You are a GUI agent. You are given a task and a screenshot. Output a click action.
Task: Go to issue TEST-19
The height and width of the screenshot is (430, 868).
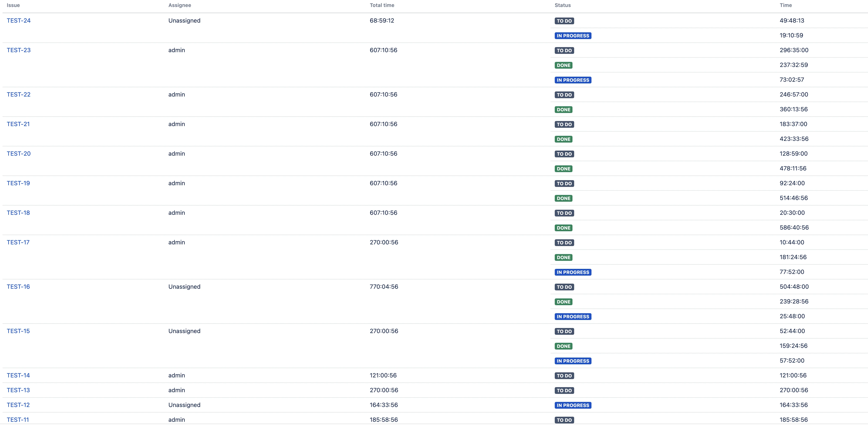(18, 183)
